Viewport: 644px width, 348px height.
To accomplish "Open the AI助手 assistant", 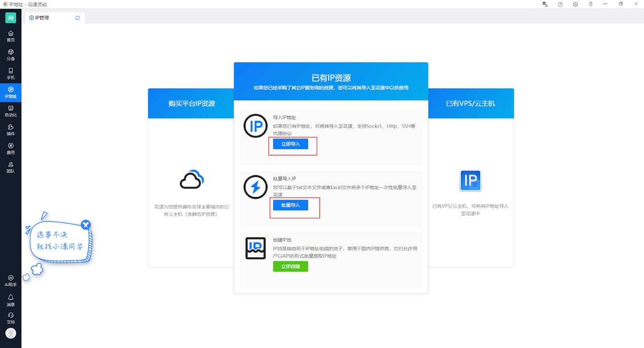I will tap(11, 281).
